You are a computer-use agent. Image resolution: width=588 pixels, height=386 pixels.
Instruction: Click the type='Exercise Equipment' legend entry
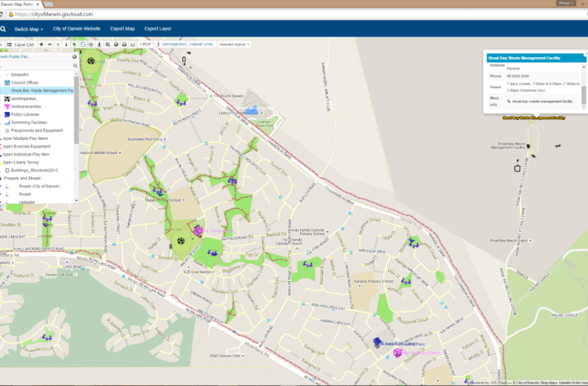coord(27,146)
